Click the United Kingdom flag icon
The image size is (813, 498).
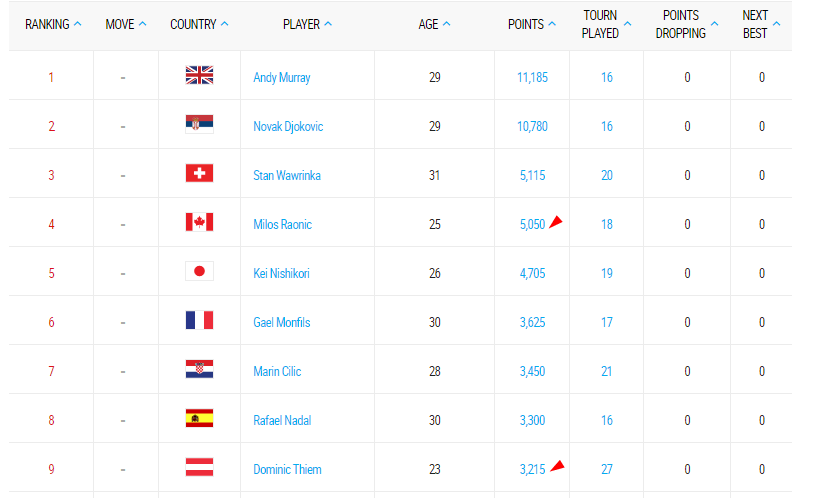coord(199,75)
